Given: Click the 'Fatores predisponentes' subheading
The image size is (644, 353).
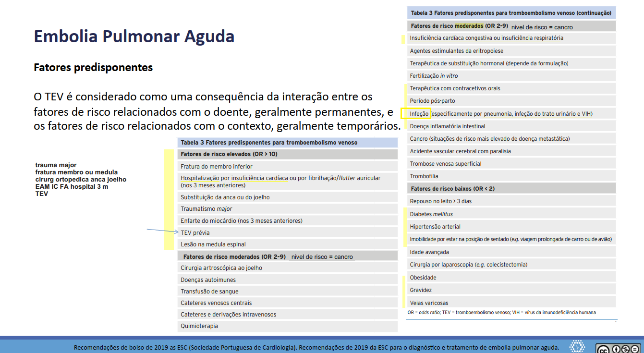Looking at the screenshot, I should [93, 68].
